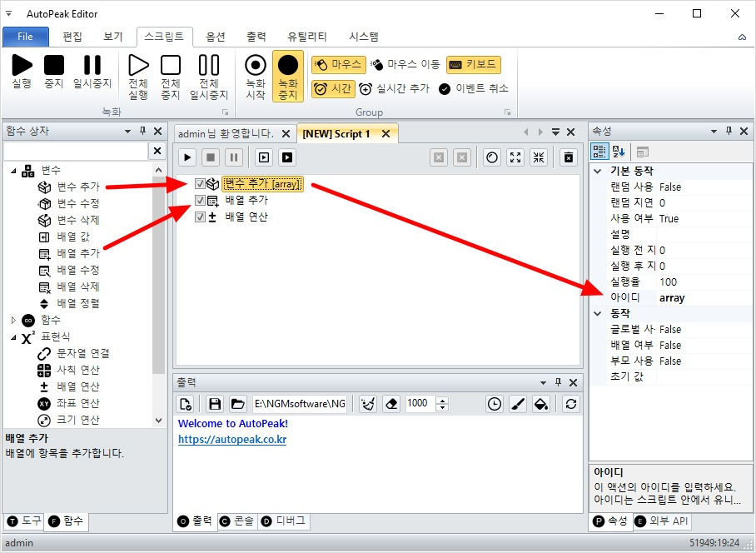Uncheck the 변수 추가 [array] action checkbox
756x553 pixels.
click(200, 184)
